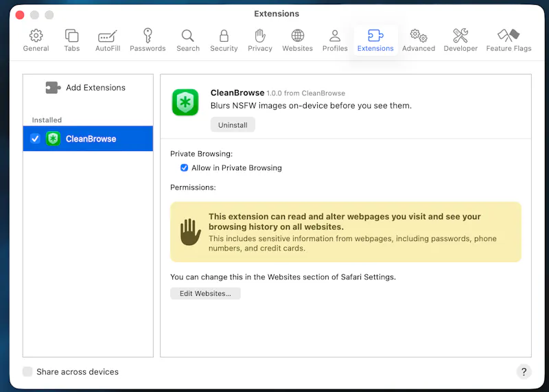
Task: Open help with the question mark button
Action: pos(524,371)
